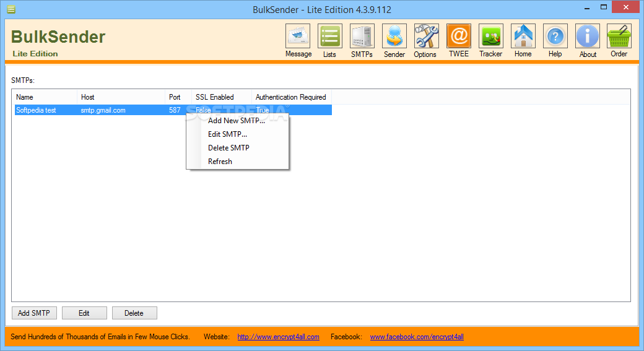Screen dimensions: 644x351
Task: Show the About info icon
Action: 587,36
